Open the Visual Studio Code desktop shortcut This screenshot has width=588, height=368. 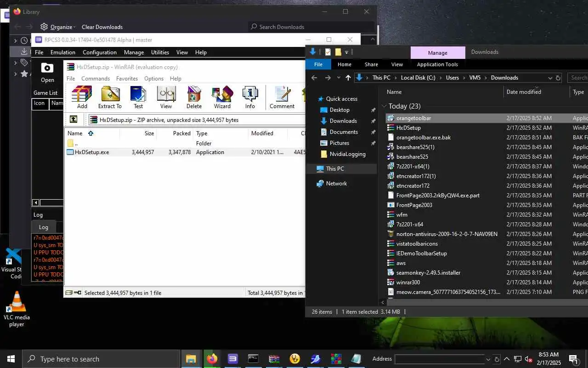[x=14, y=263]
